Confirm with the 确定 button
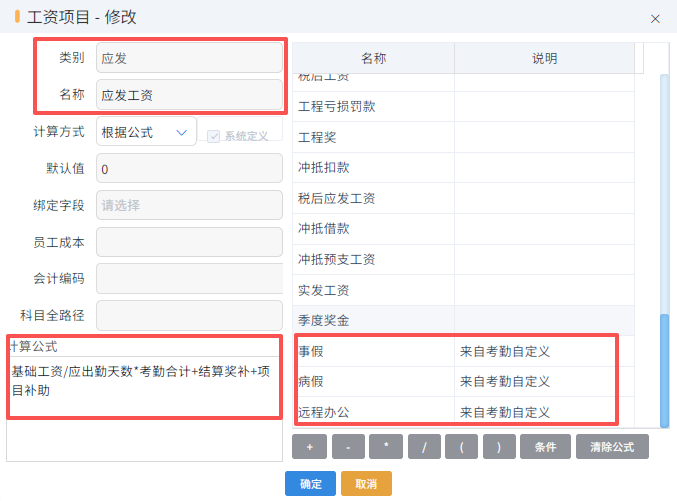This screenshot has height=501, width=677. (310, 483)
